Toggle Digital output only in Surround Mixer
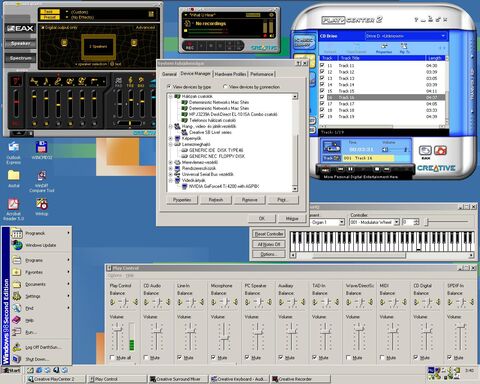The width and height of the screenshot is (480, 384). pyautogui.click(x=42, y=28)
